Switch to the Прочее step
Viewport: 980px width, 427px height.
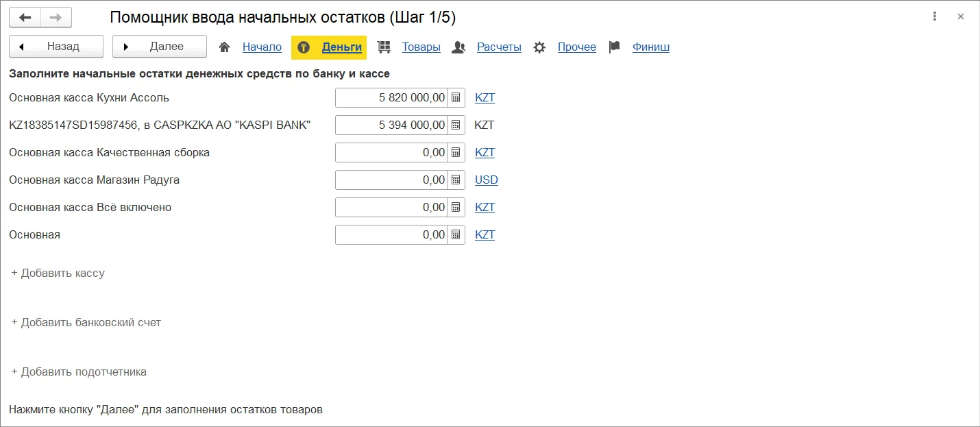tap(577, 47)
